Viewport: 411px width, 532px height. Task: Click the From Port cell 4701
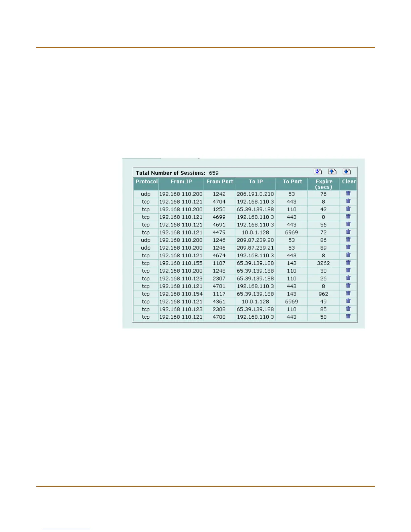coord(219,286)
